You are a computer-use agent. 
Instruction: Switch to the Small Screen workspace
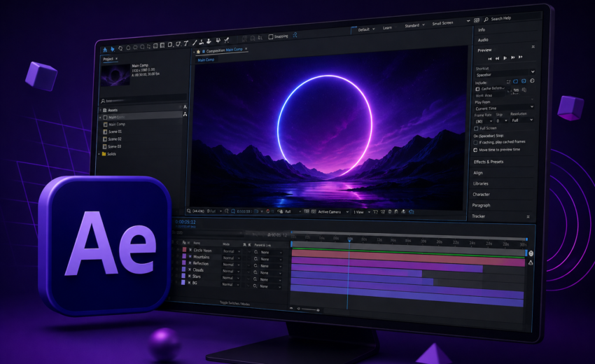[442, 24]
